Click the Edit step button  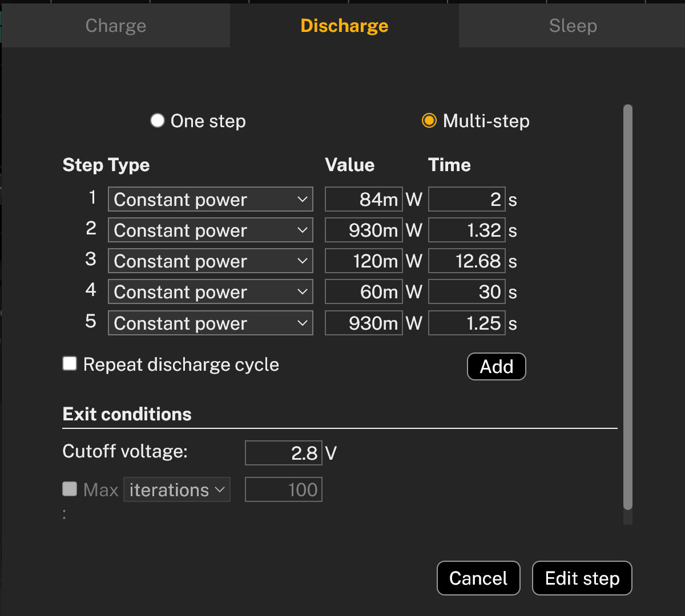(582, 578)
